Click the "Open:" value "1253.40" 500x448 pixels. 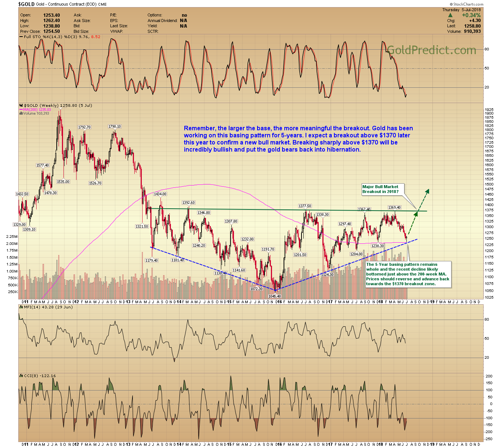tap(51, 15)
